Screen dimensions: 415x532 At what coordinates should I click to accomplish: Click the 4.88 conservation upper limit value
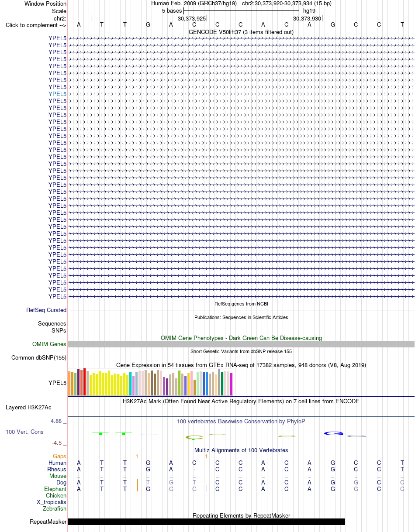pos(59,421)
